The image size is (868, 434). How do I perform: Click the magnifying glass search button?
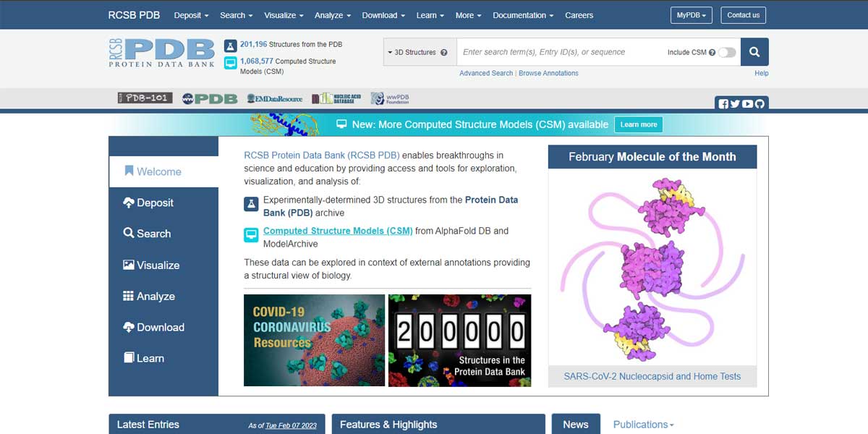pos(754,52)
